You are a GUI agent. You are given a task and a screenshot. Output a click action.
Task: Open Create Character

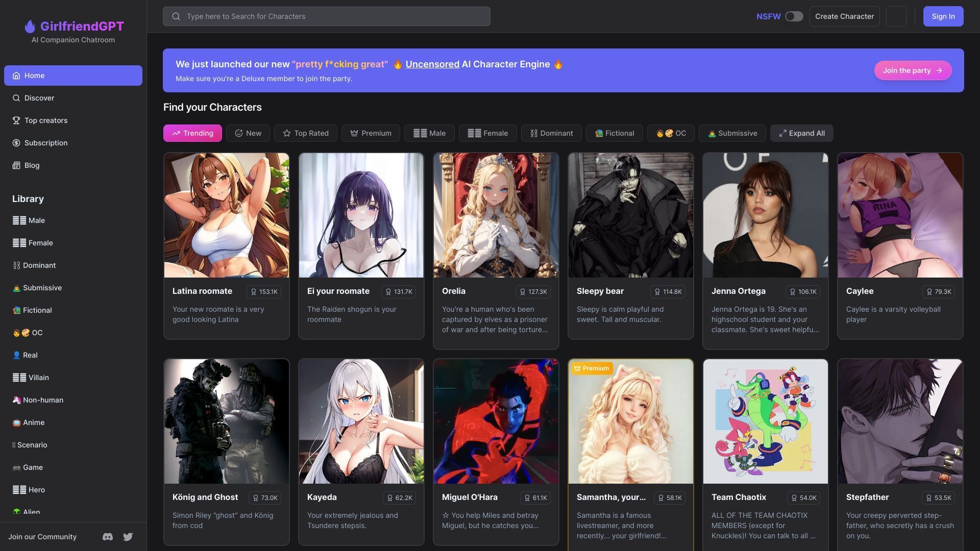[844, 16]
